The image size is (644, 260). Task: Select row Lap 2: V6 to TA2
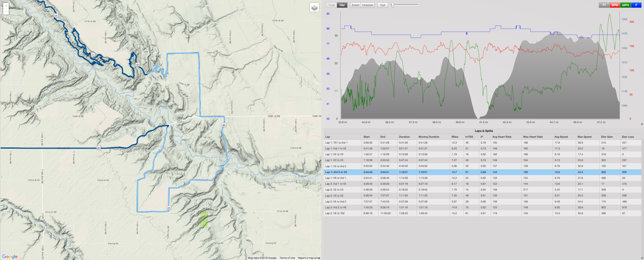(482, 213)
